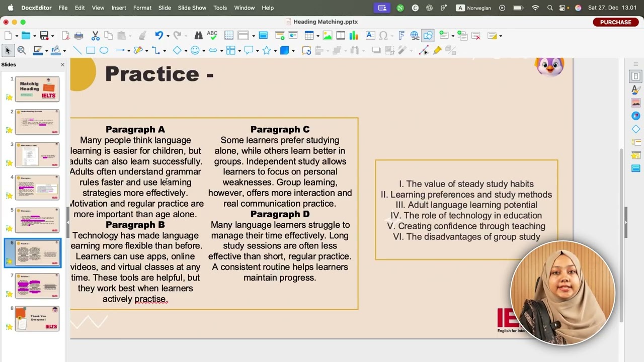Screen dimensions: 644x362
Task: Open the Fill Color swatch tool
Action: coord(56,50)
